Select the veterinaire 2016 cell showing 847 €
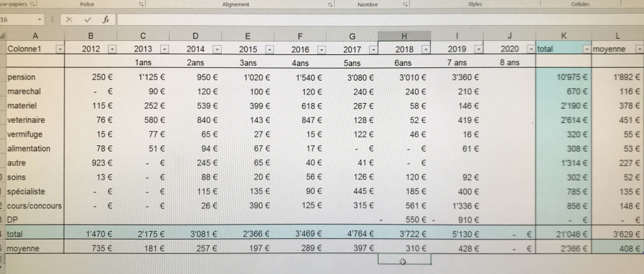Screen dimensions: 644x274 [x=301, y=120]
